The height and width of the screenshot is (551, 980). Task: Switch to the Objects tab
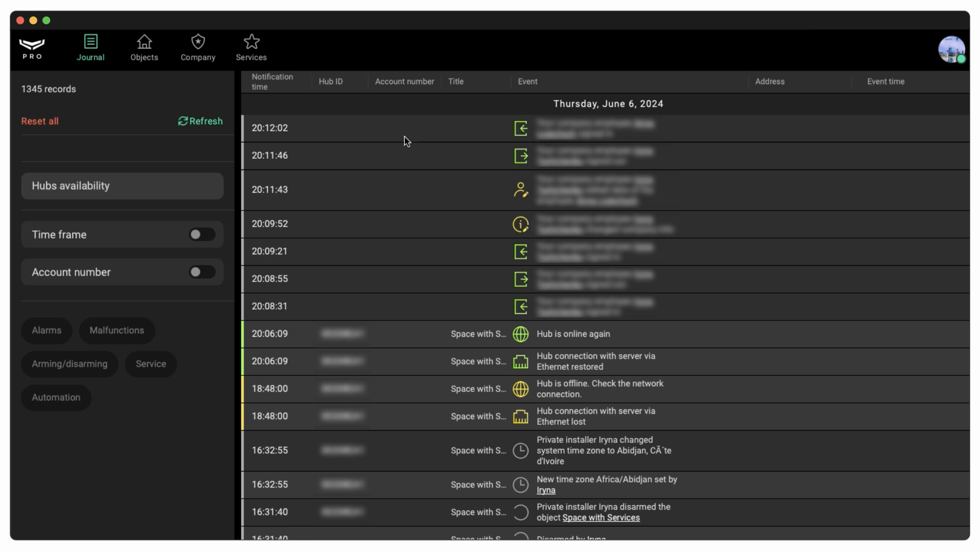pos(144,48)
